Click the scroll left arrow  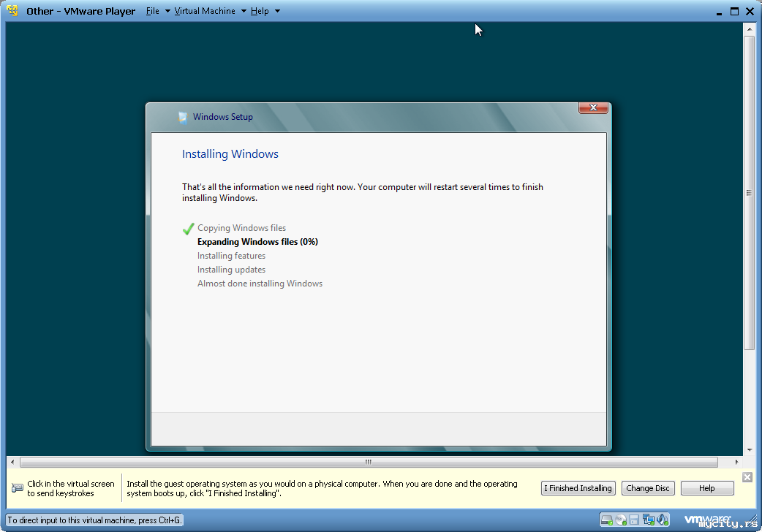click(12, 462)
